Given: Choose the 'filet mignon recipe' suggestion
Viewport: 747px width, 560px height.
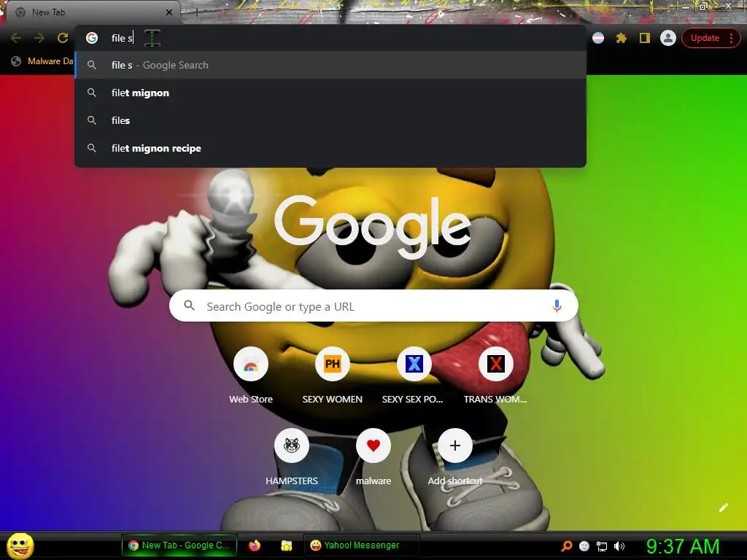Looking at the screenshot, I should click(x=330, y=148).
